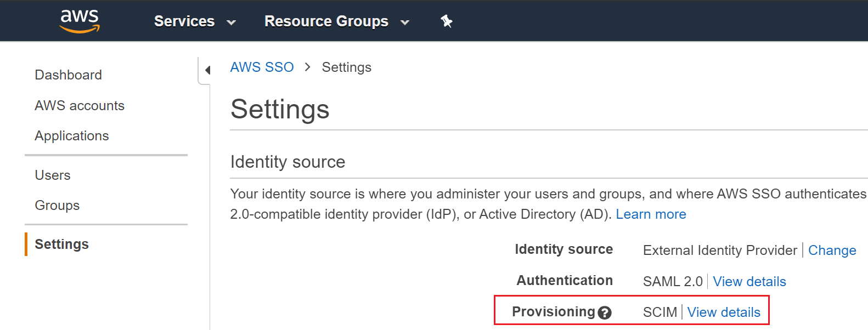
Task: Click View details next to SAML 2.0
Action: tap(749, 282)
